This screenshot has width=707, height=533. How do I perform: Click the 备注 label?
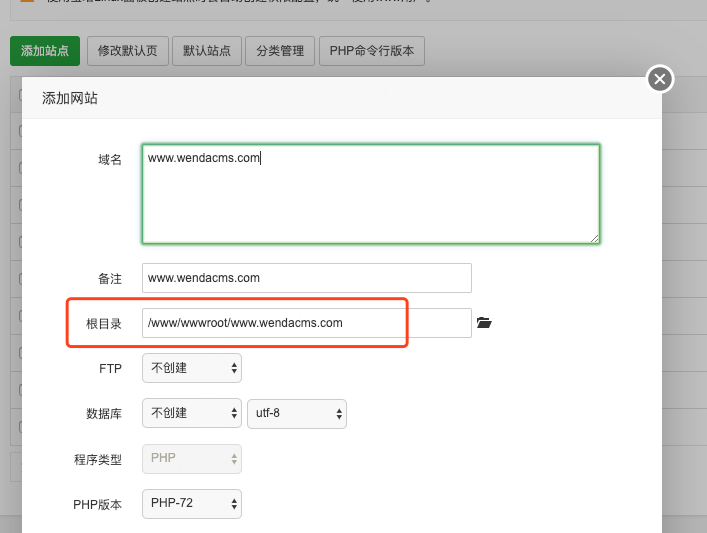[110, 279]
